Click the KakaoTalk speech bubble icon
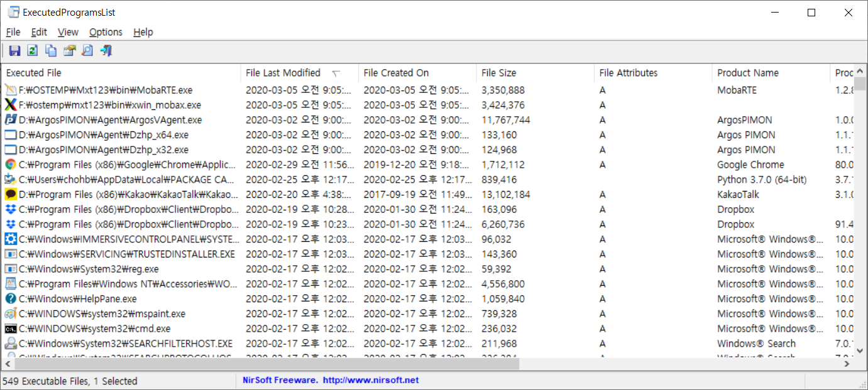868x390 pixels. coord(11,194)
